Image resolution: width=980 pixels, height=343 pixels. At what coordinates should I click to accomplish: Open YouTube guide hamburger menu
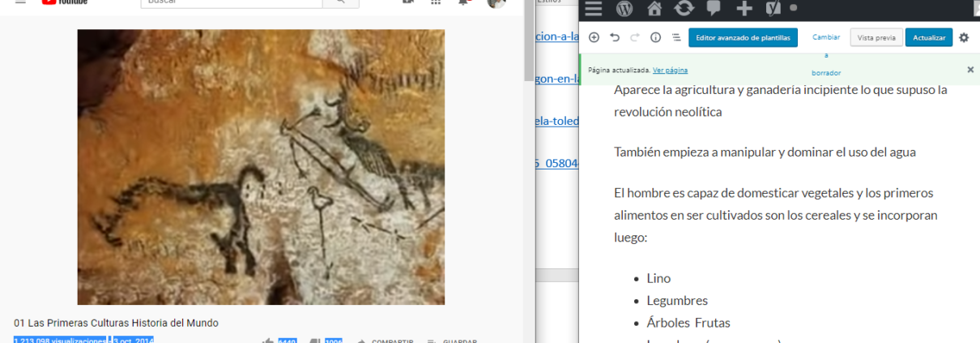[x=19, y=2]
